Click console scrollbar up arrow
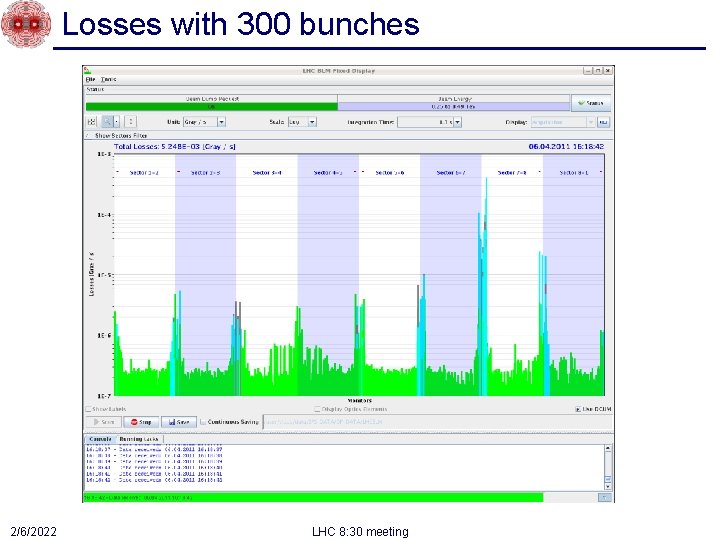This screenshot has height=540, width=720. (608, 448)
